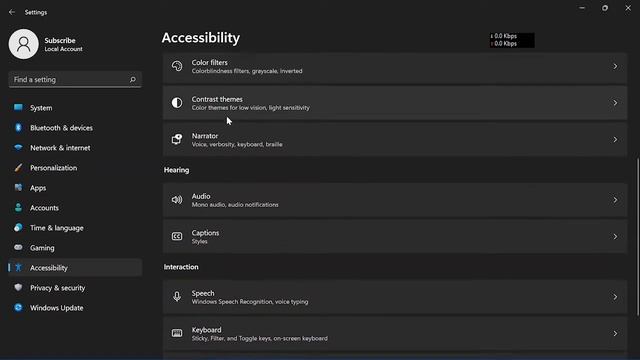Viewport: 640px width, 360px height.
Task: Click the back arrow in Settings header
Action: (x=12, y=12)
